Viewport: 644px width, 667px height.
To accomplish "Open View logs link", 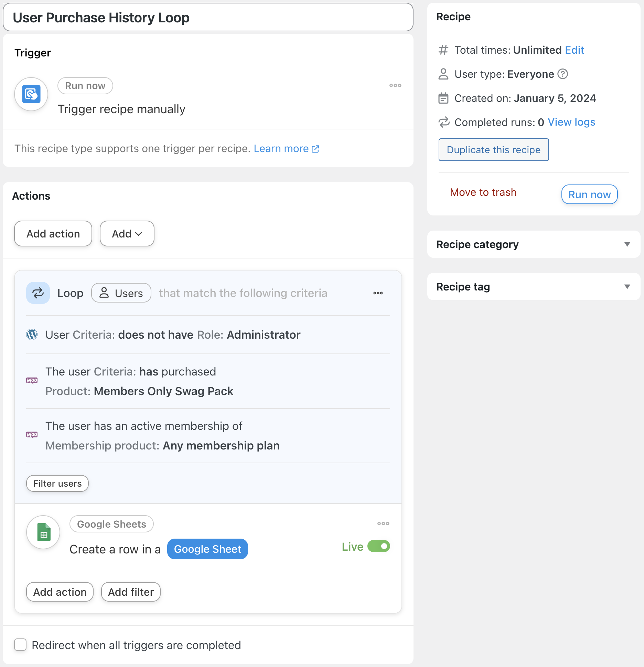I will [571, 122].
